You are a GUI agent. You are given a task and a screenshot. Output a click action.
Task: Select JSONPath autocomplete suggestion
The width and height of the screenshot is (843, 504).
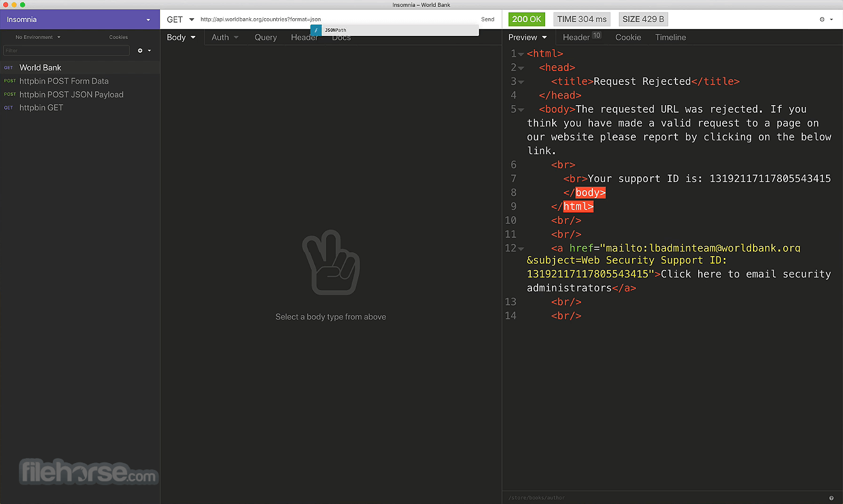pos(395,30)
